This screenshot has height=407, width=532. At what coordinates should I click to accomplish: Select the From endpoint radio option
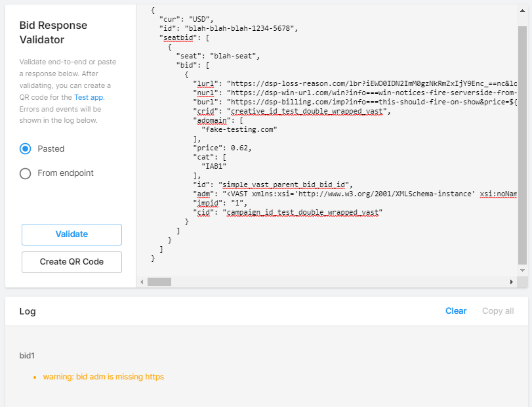coord(25,173)
